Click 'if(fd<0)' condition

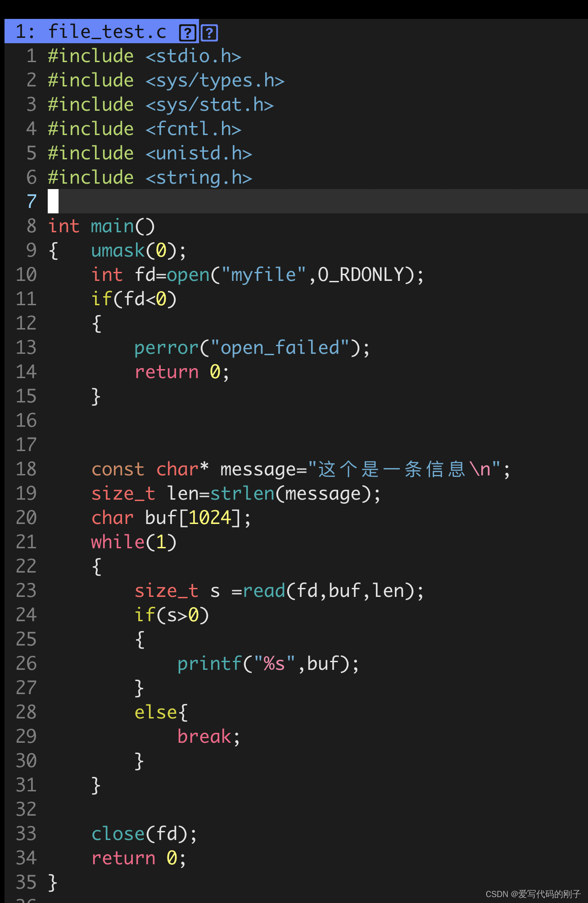pos(134,299)
